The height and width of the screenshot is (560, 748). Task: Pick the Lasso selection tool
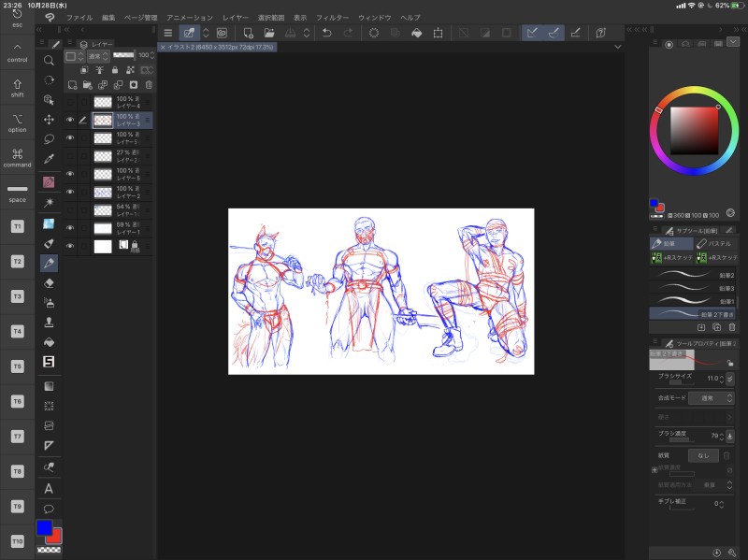49,138
